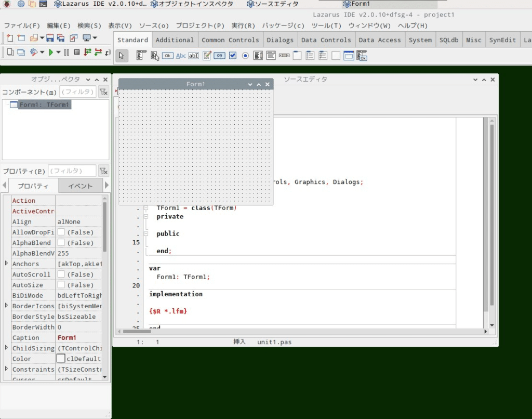Switch to ソースエディタ in taskbar
The image size is (532, 419).
pyautogui.click(x=273, y=4)
